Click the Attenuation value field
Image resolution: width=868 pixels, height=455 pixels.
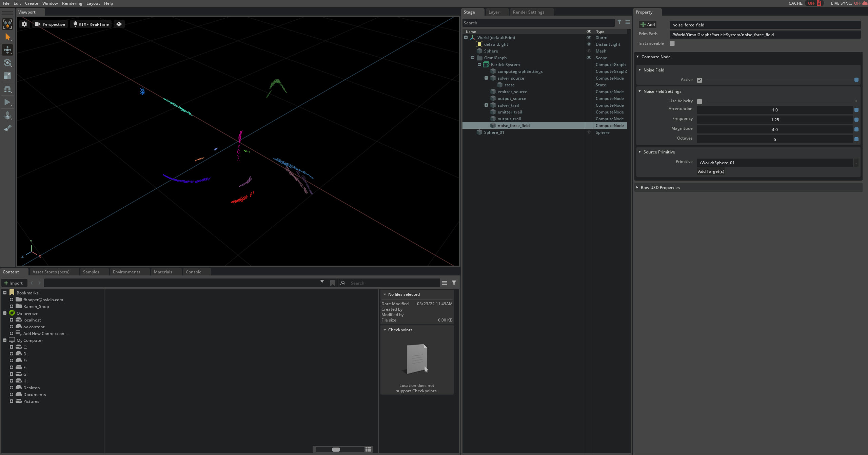(775, 110)
